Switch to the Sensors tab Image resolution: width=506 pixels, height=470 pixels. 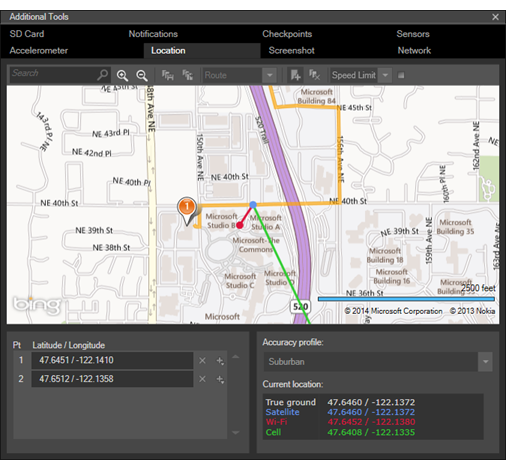coord(413,34)
